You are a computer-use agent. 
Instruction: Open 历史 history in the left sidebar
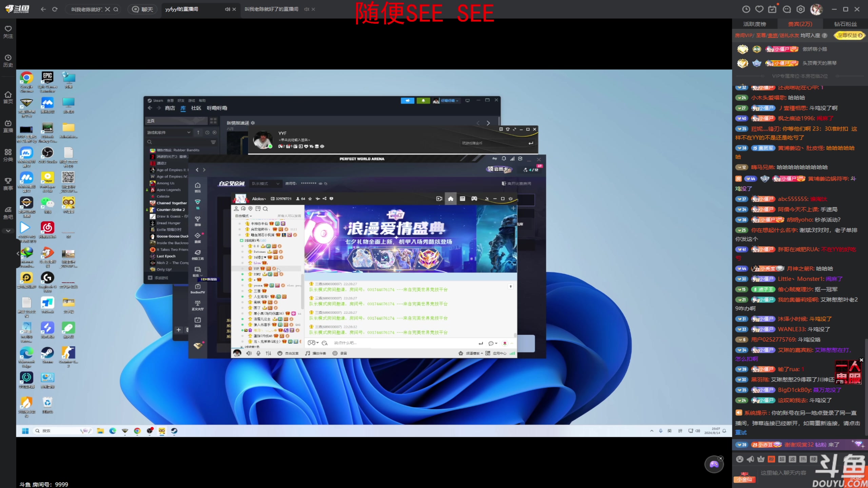pos(8,61)
